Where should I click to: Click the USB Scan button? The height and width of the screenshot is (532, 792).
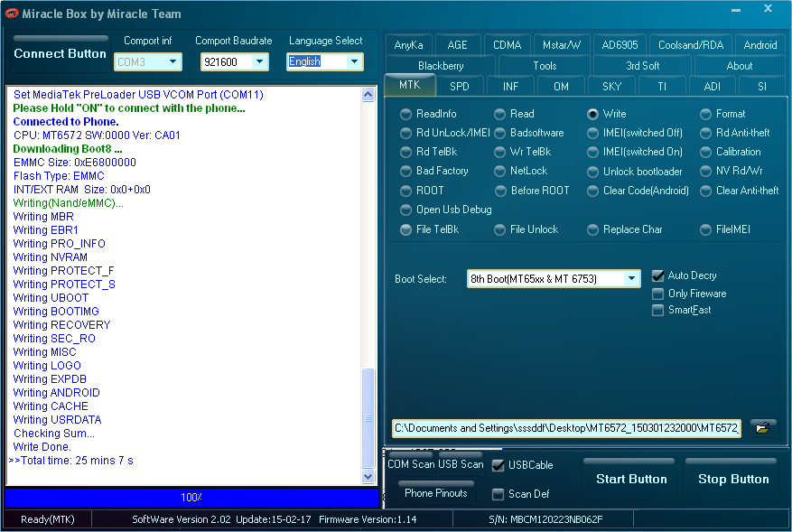tap(461, 463)
